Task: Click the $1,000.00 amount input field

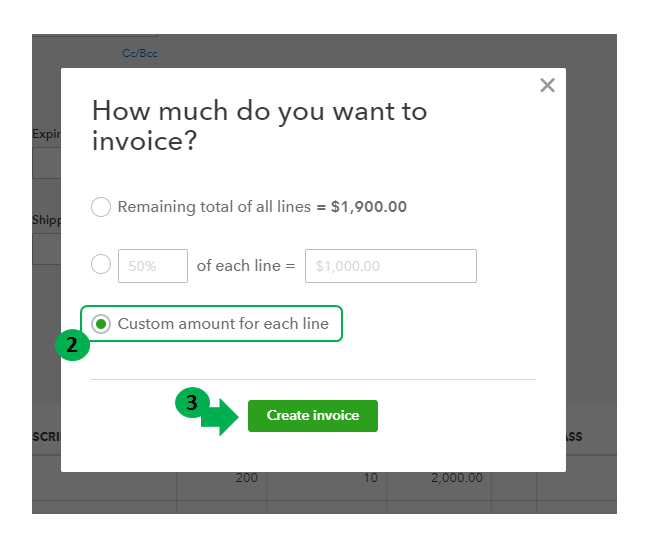Action: coord(390,266)
